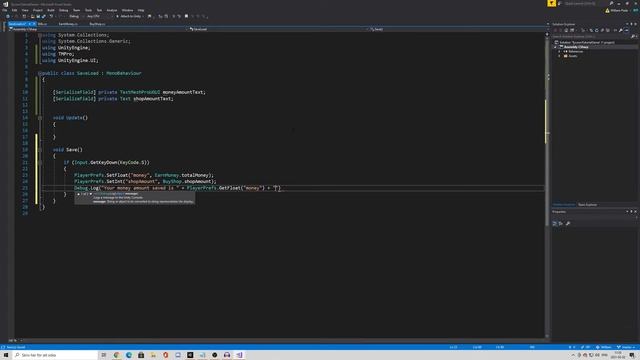Open Unity from the taskbar
Viewport: 640px width, 360px height.
(x=190, y=355)
